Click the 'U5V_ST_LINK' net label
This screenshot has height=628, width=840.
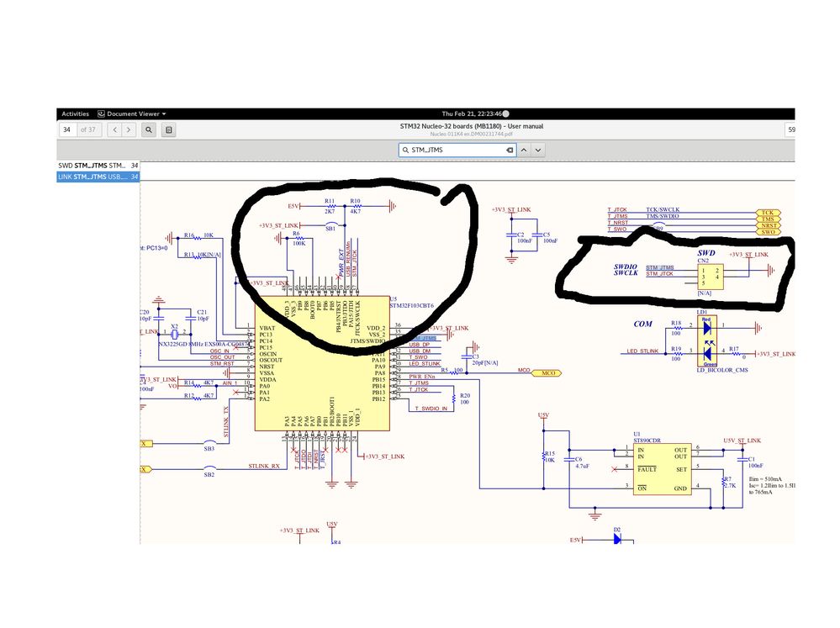pos(742,441)
